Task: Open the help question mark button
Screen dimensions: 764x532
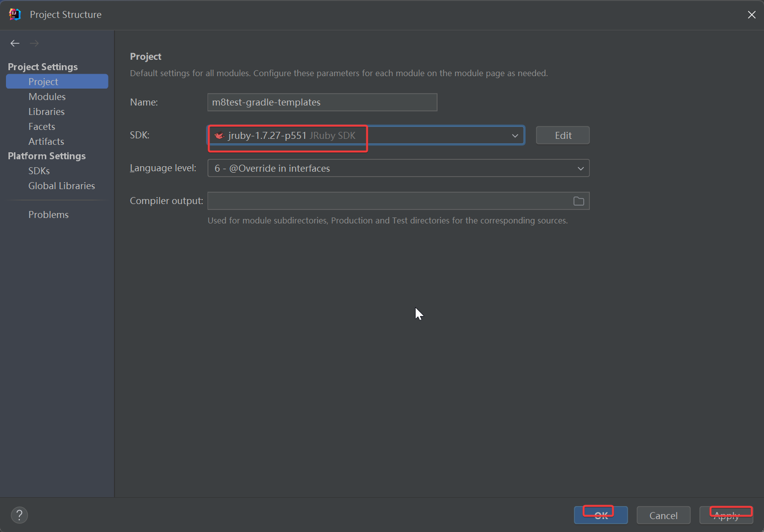Action: coord(19,515)
